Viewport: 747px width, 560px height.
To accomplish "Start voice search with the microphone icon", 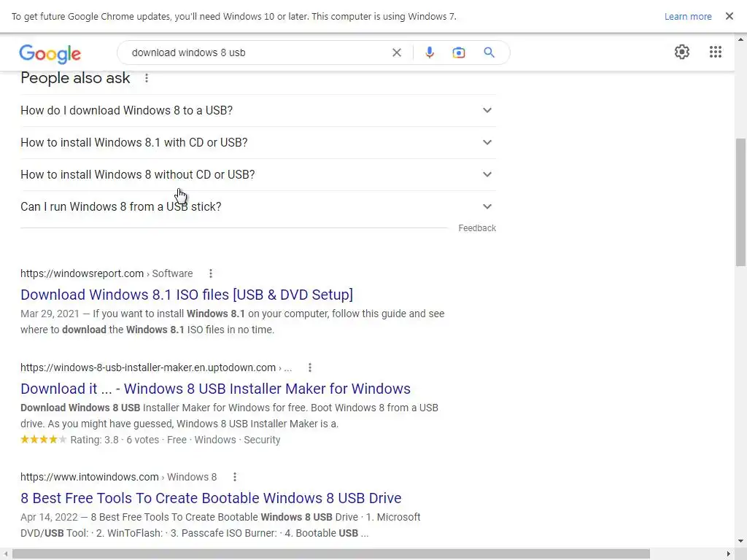I will (429, 52).
